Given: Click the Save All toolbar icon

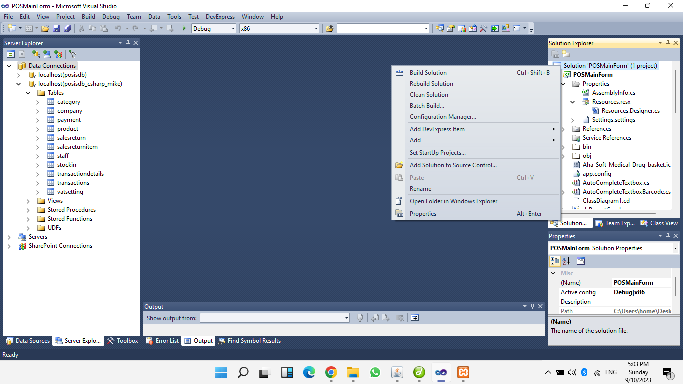Looking at the screenshot, I should click(68, 29).
